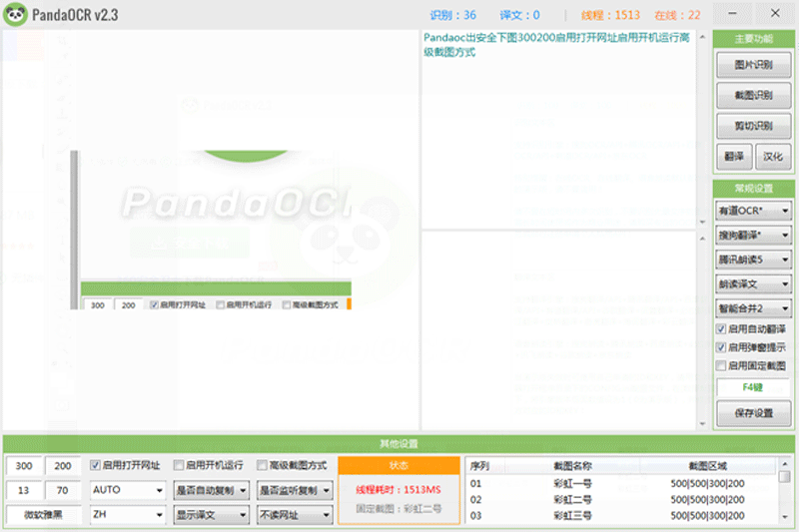Click 线程耗时：1513MS status text
The height and width of the screenshot is (532, 799).
[x=399, y=490]
